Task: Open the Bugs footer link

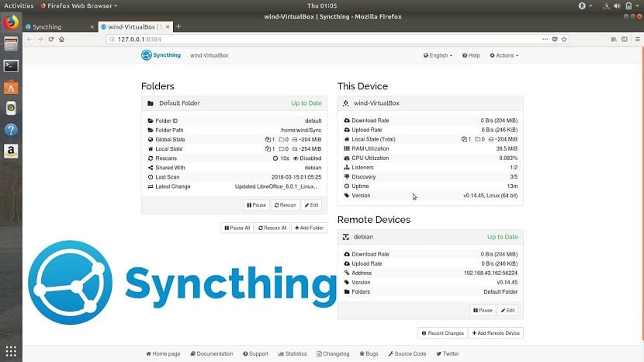Action: [x=369, y=353]
